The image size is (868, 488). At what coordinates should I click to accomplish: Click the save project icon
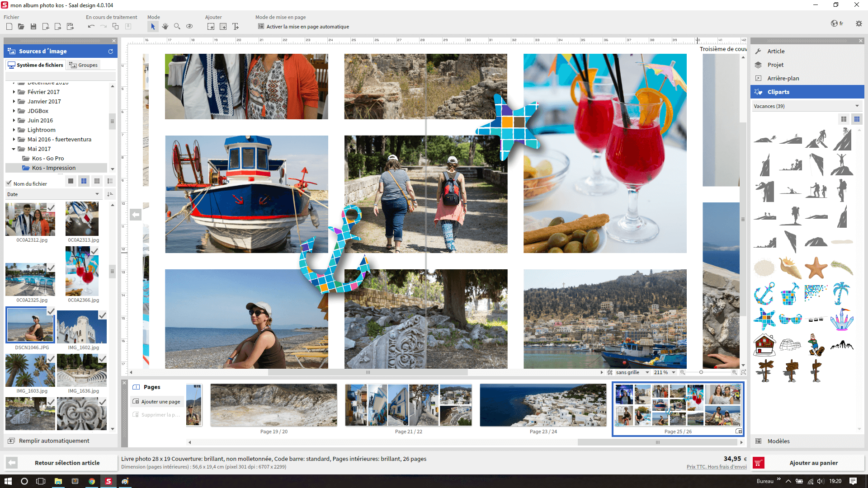click(33, 27)
